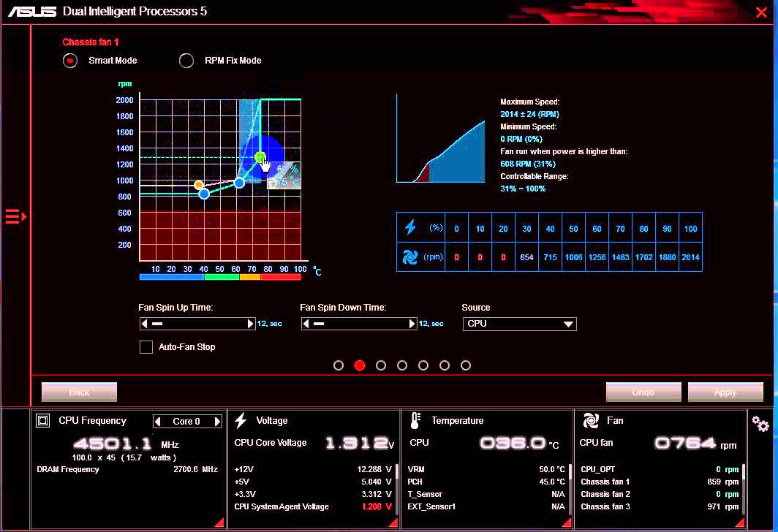Click the blue fan curve point near 60°C
Viewport: 778px width, 532px height.
(x=239, y=183)
